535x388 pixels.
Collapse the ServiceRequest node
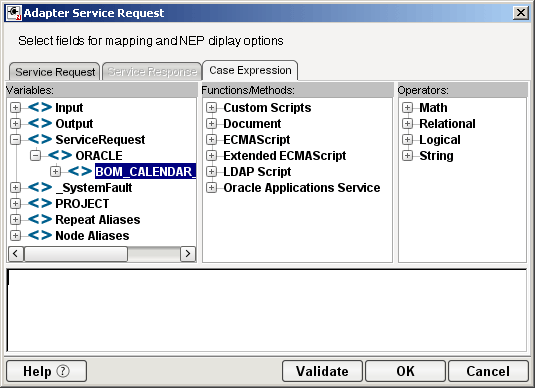click(15, 139)
